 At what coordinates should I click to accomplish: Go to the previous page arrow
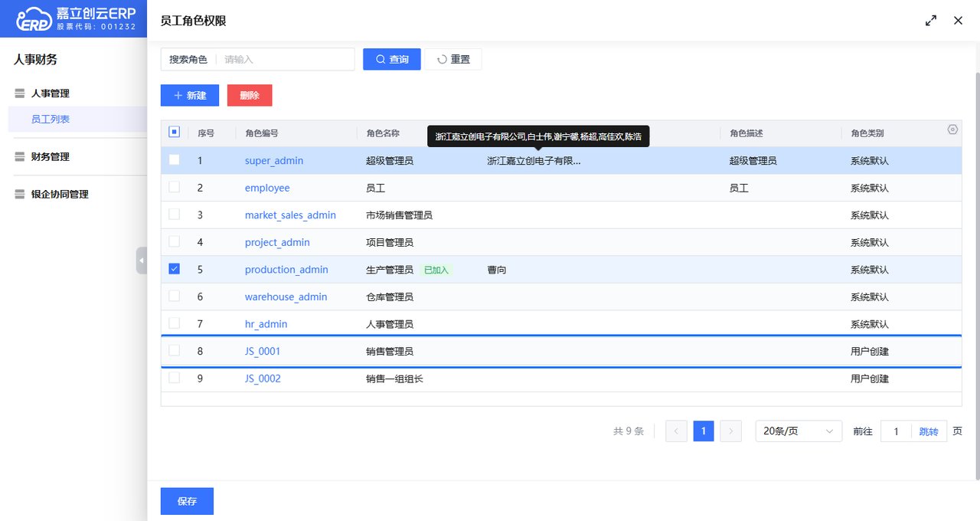coord(676,431)
